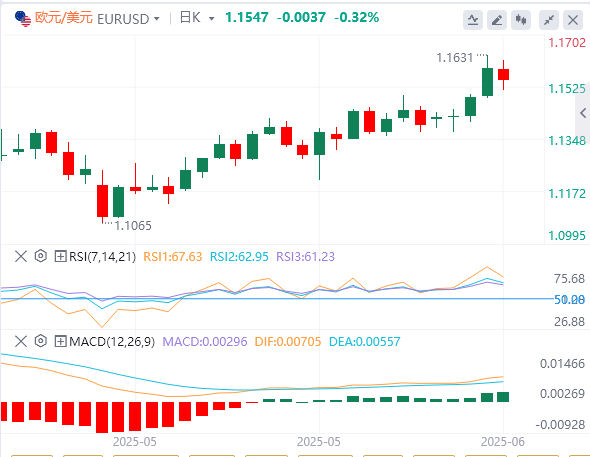
Task: Remove the MACD indicator panel
Action: (21, 342)
